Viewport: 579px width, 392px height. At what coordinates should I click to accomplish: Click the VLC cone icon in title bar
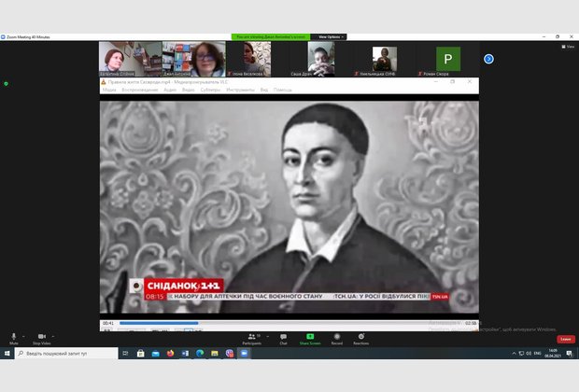104,82
